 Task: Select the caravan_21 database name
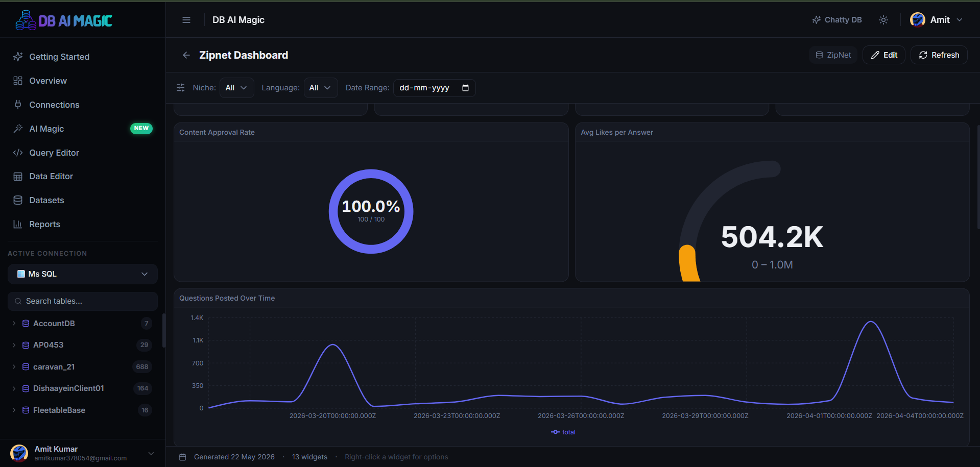[54, 367]
